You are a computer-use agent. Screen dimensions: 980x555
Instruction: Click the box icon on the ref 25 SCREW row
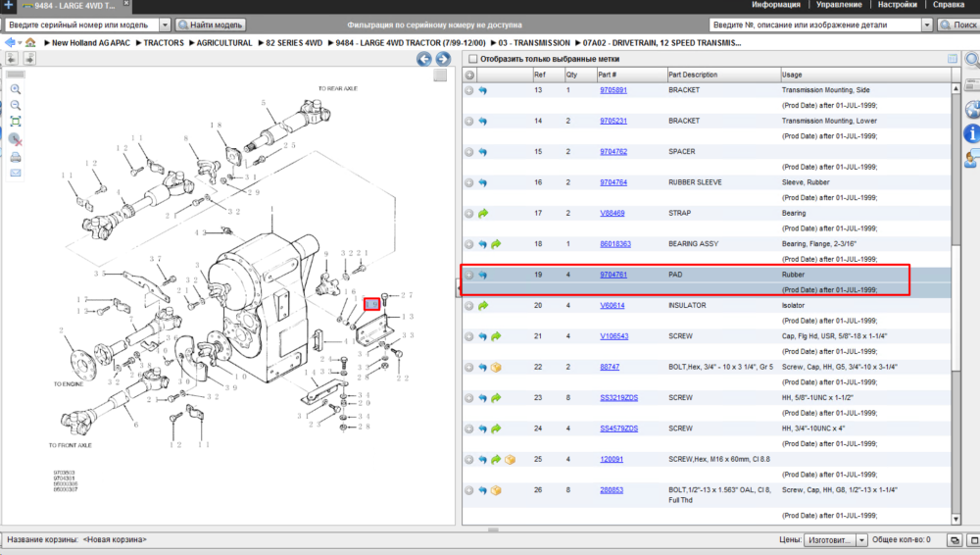click(x=510, y=459)
